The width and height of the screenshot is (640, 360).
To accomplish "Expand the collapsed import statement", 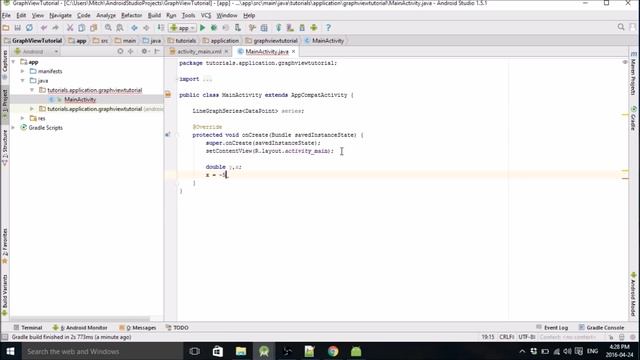I will coord(207,79).
